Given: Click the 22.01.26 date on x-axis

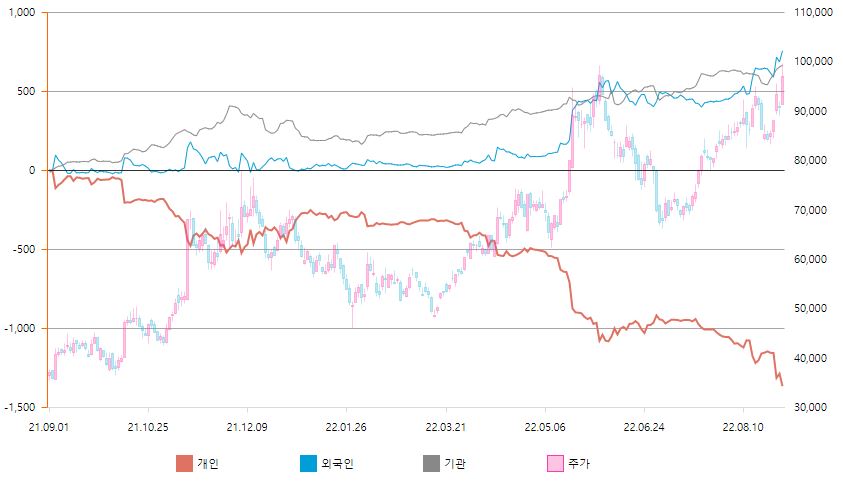Looking at the screenshot, I should [x=346, y=426].
